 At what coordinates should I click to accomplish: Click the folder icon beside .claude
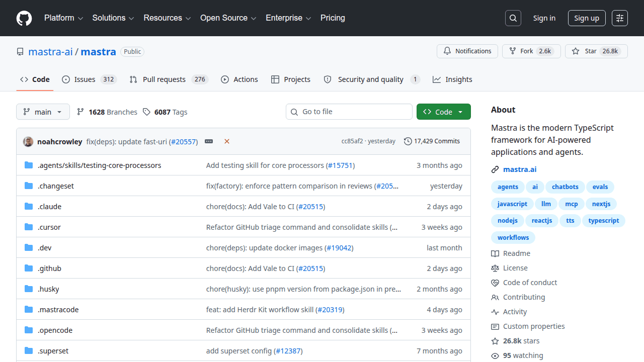point(29,207)
